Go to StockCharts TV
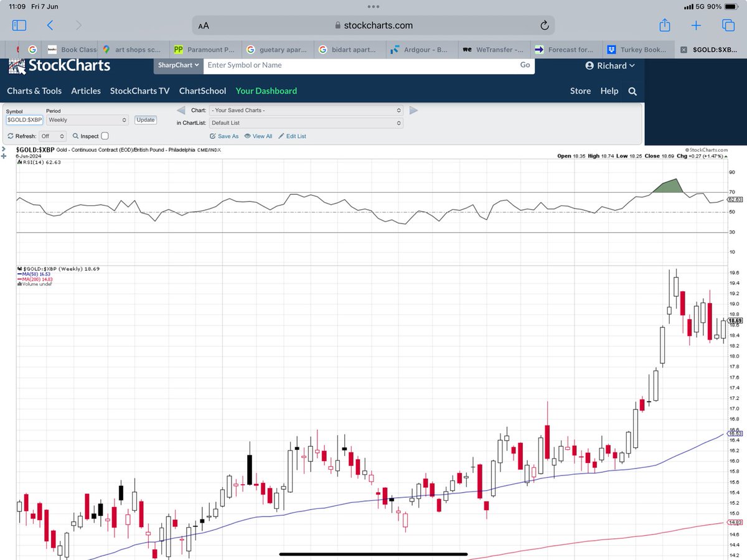747x560 pixels. pyautogui.click(x=140, y=91)
